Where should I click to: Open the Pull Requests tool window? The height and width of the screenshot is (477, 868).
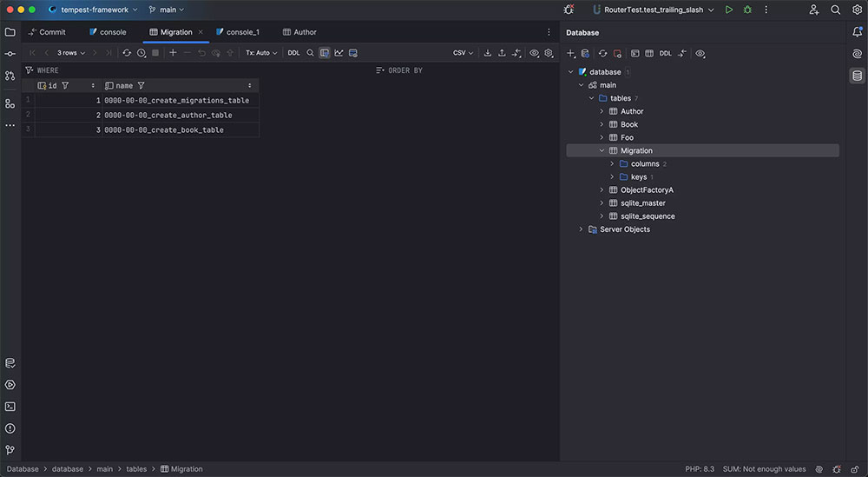(x=10, y=76)
